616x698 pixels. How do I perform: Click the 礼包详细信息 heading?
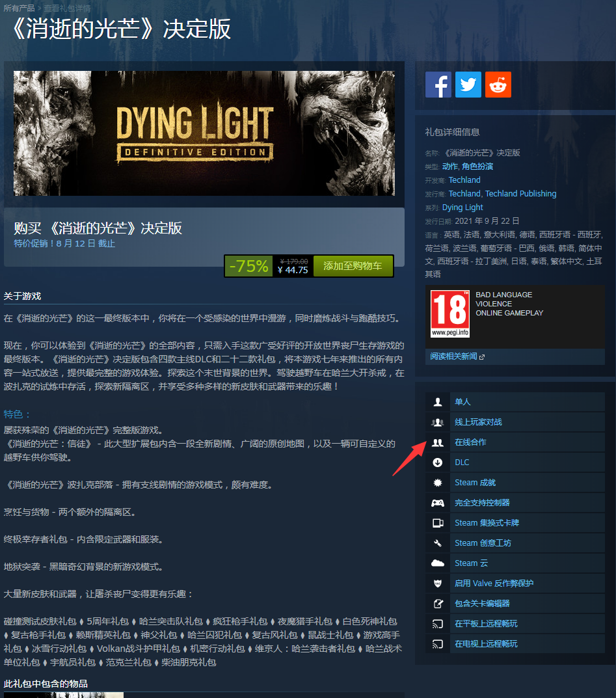(x=452, y=132)
